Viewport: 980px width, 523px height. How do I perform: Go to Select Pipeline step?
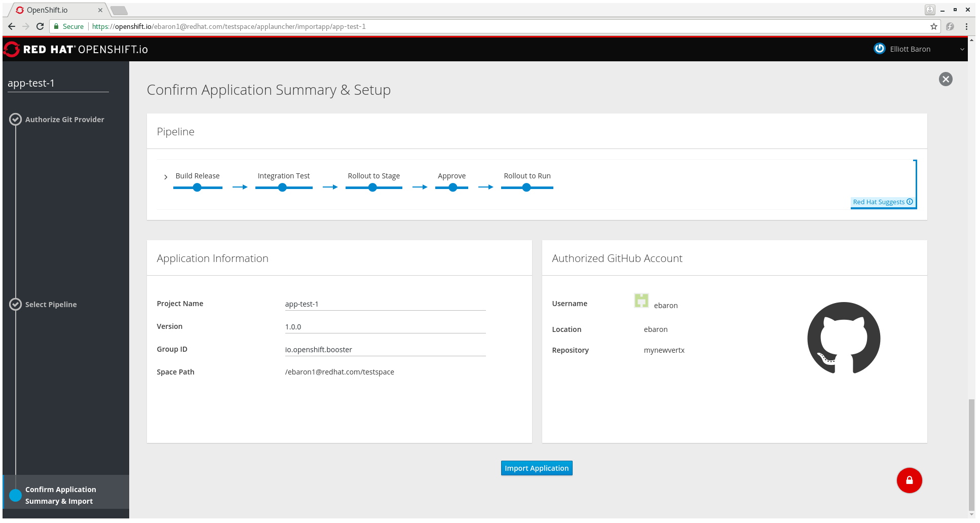coord(51,305)
